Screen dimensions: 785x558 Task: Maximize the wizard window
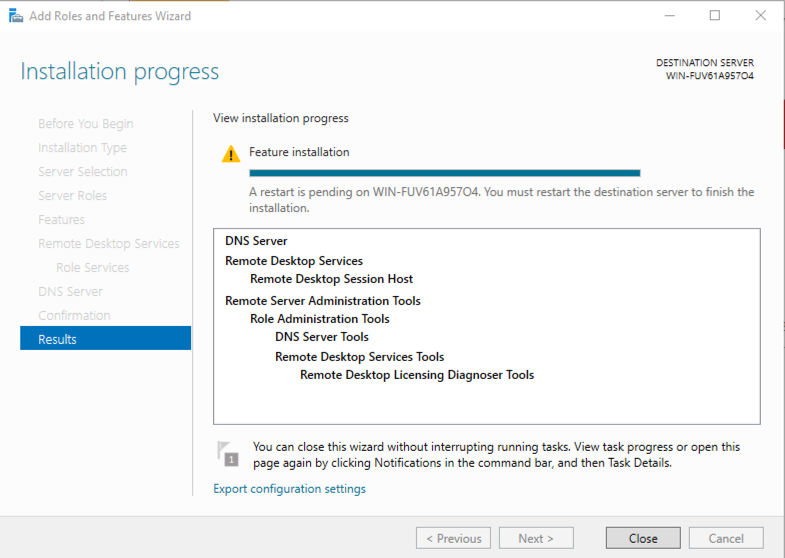(x=715, y=16)
